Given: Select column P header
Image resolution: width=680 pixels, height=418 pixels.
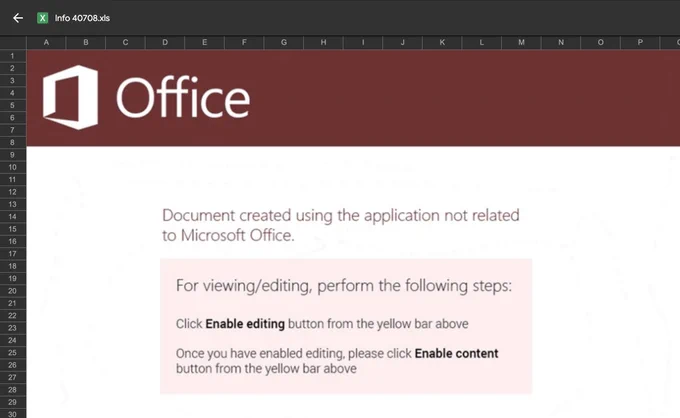Looking at the screenshot, I should [x=640, y=42].
